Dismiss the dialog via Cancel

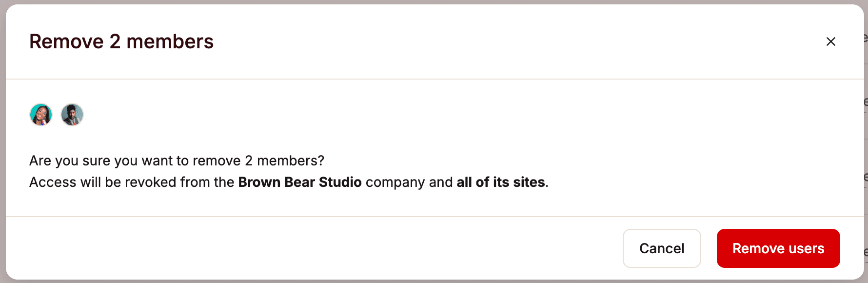[x=661, y=248]
